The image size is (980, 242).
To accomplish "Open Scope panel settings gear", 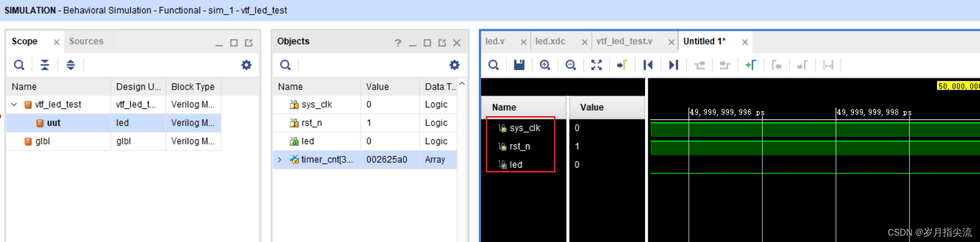I will point(247,65).
